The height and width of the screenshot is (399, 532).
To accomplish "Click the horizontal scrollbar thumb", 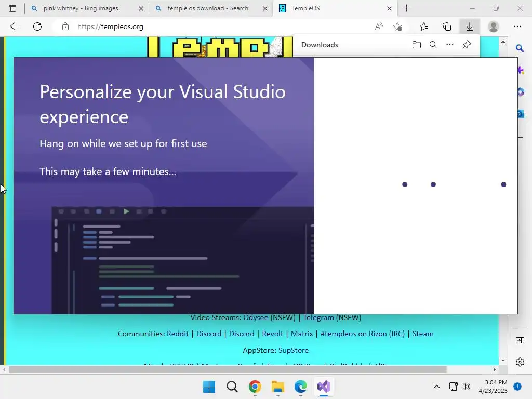I will click(x=228, y=369).
